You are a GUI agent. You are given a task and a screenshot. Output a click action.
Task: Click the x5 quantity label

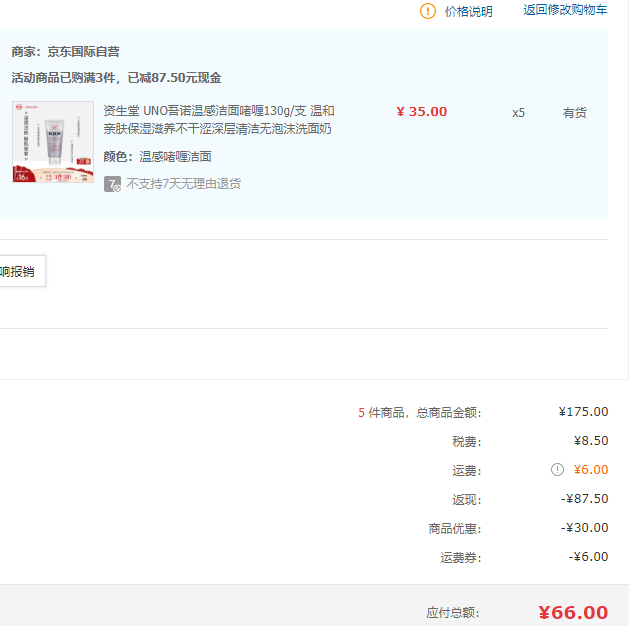[518, 113]
